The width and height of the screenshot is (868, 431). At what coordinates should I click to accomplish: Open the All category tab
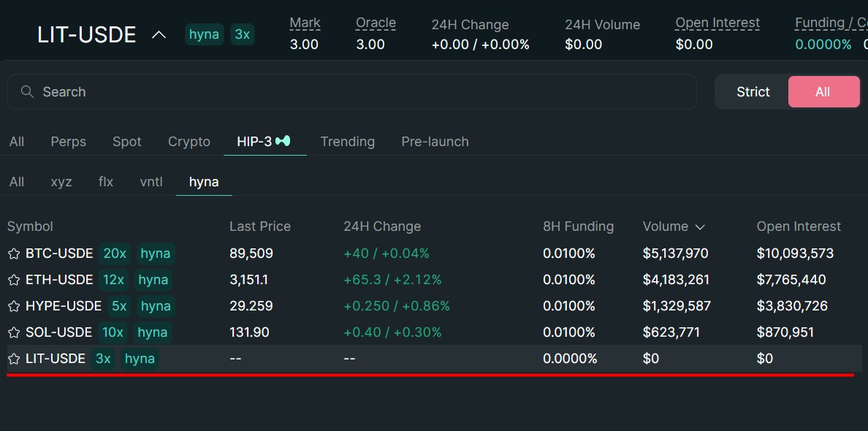tap(17, 142)
